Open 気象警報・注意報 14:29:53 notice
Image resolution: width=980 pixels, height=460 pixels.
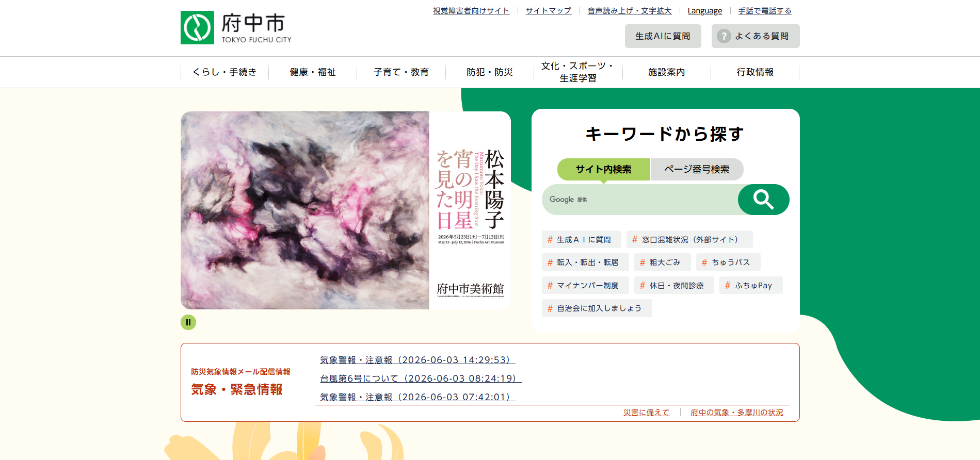pyautogui.click(x=417, y=360)
